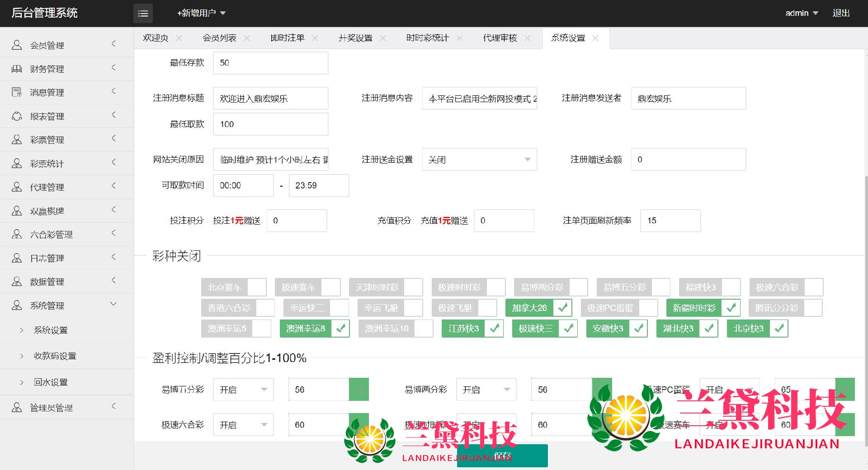Image resolution: width=868 pixels, height=470 pixels.
Task: Open the +新增用户 dropdown menu
Action: (201, 14)
